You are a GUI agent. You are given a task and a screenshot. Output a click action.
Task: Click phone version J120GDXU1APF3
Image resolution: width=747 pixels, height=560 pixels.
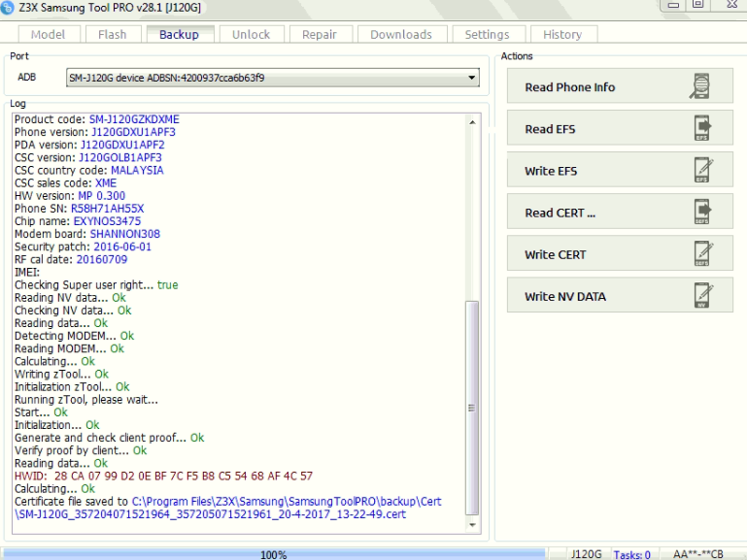point(133,132)
